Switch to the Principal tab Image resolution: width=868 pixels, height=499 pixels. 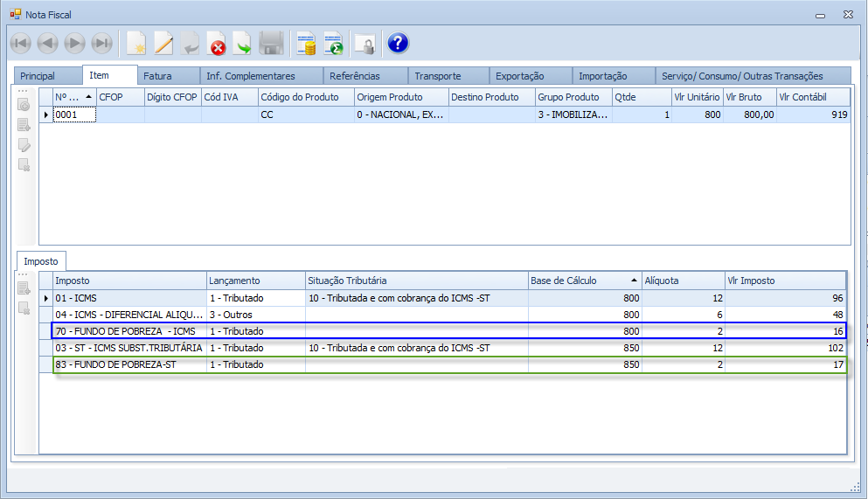click(x=38, y=76)
